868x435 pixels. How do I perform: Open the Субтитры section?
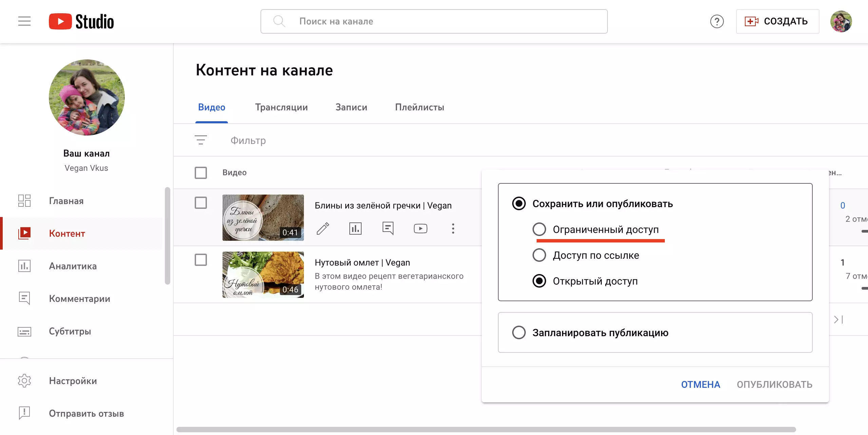point(81,331)
